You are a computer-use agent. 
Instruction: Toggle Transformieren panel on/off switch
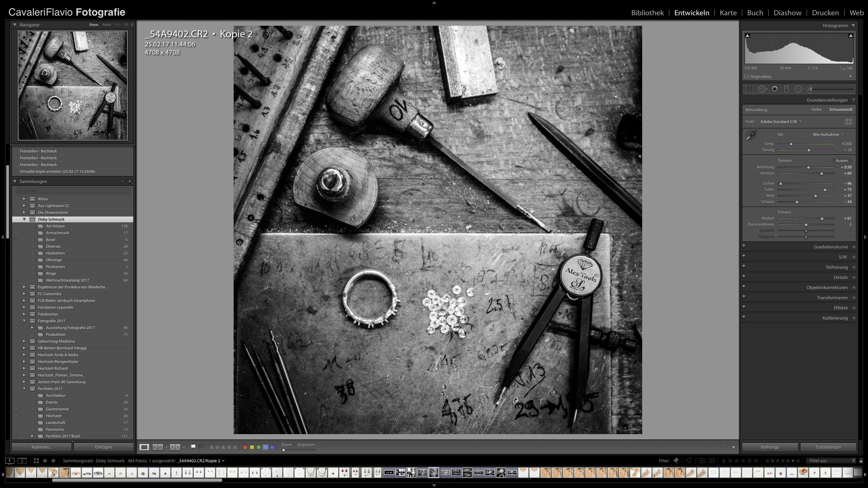[744, 298]
